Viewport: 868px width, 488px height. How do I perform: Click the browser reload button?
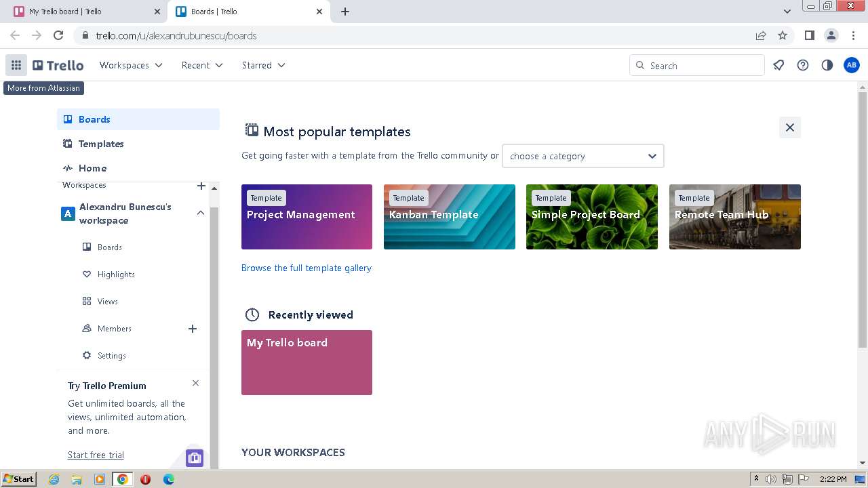pos(58,35)
